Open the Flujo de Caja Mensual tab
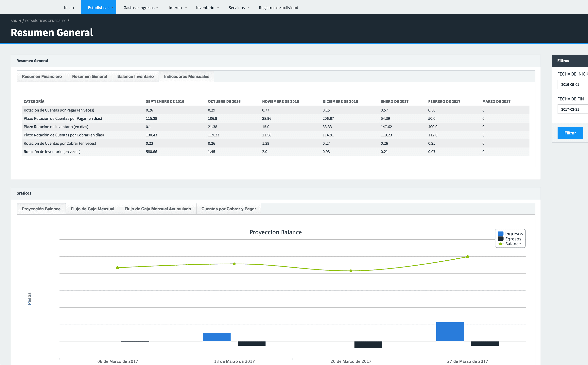Screen dimensions: 588x365 [x=93, y=209]
